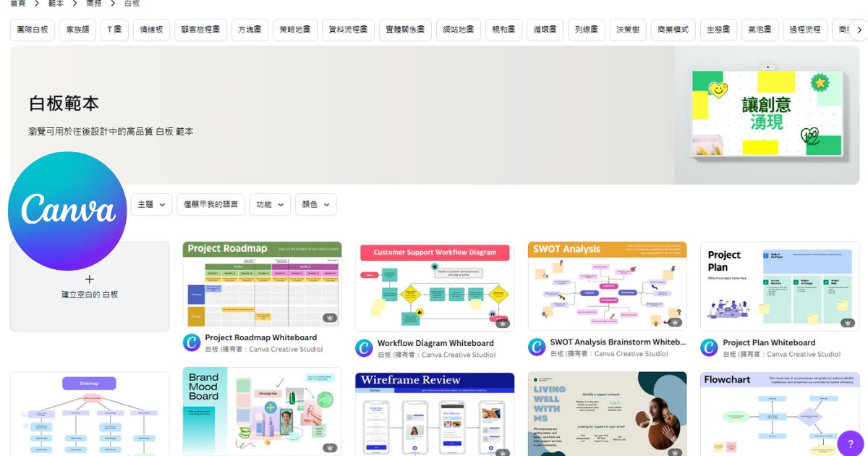
Task: Select the 網站地圖 category chip
Action: click(x=459, y=30)
